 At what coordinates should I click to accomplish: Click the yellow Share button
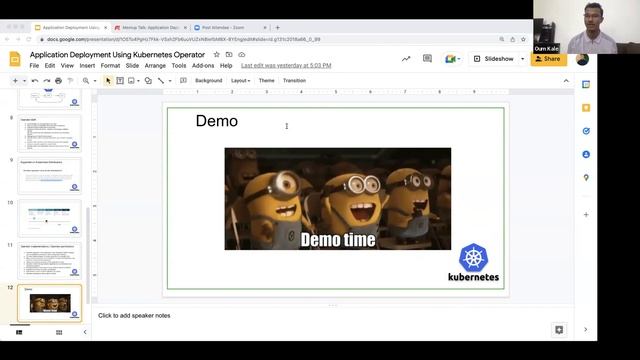click(549, 59)
